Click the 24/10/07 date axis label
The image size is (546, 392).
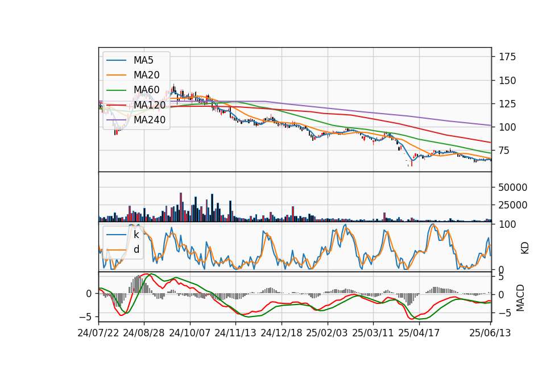tap(190, 333)
